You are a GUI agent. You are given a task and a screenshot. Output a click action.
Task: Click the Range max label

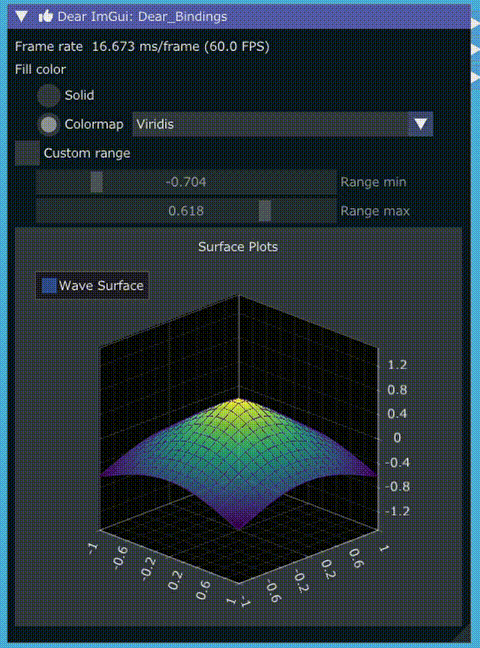pyautogui.click(x=375, y=211)
